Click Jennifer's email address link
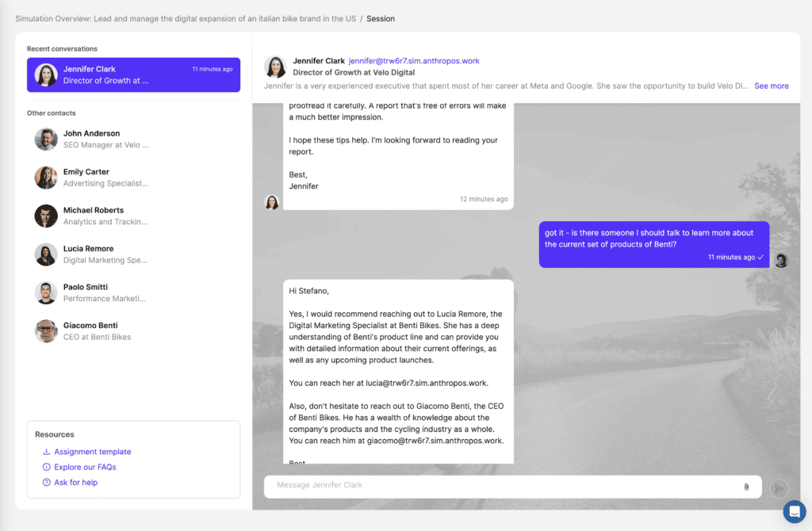This screenshot has width=812, height=531. tap(414, 61)
